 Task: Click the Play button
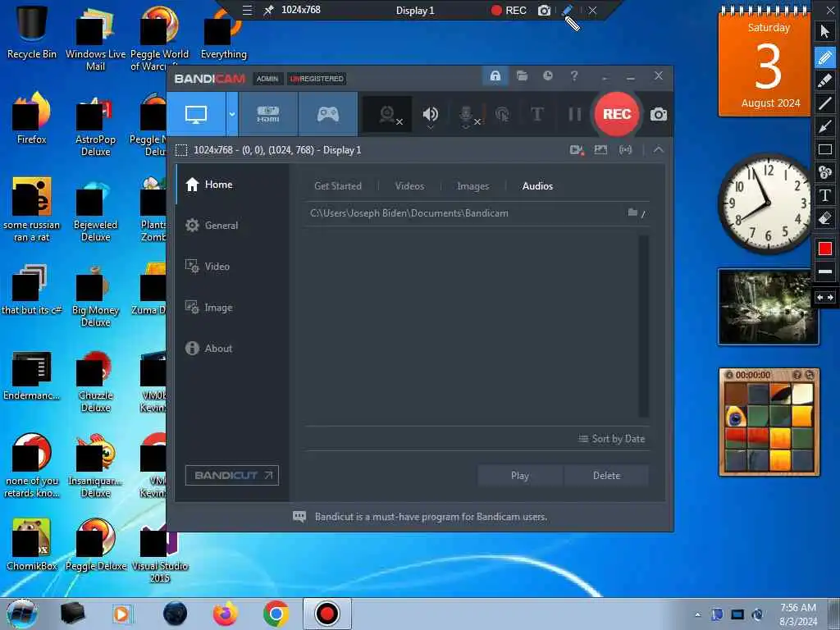click(x=519, y=475)
